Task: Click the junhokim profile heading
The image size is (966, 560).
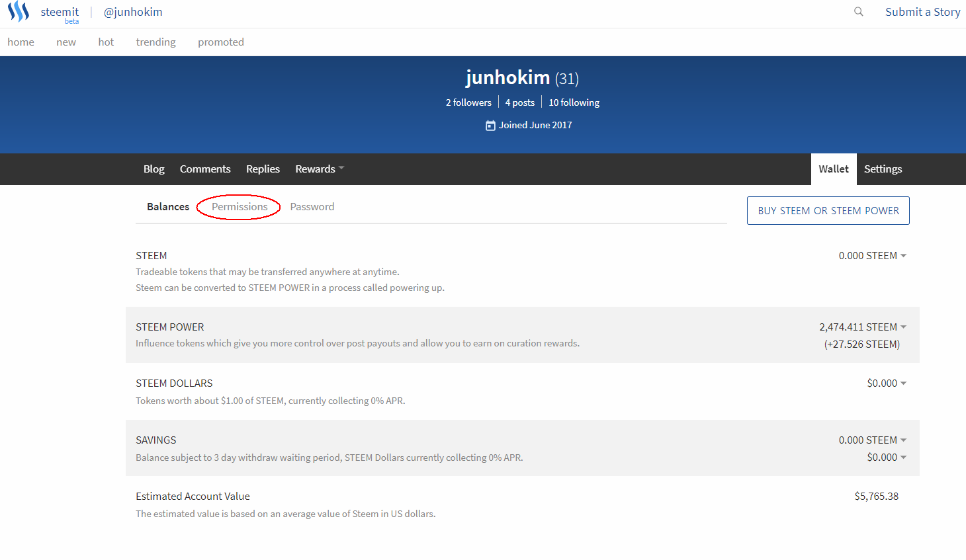Action: pyautogui.click(x=508, y=78)
